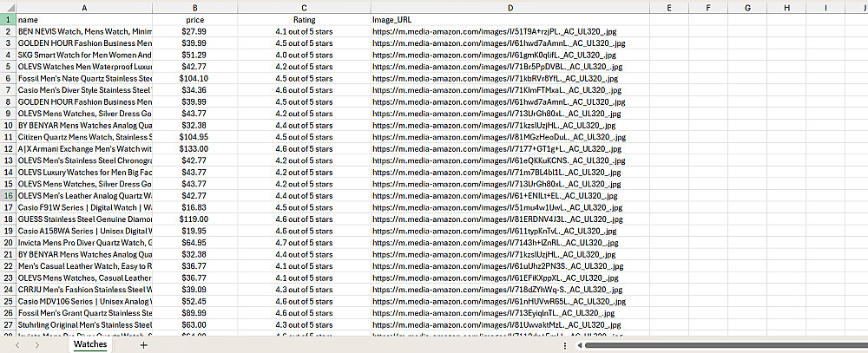Select the Casio Men's Diver Style cell
Viewport: 868px width, 353px height.
point(84,90)
